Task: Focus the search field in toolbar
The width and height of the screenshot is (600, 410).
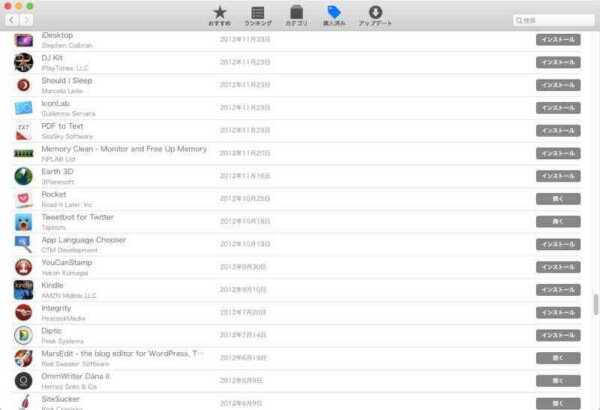Action: 551,20
